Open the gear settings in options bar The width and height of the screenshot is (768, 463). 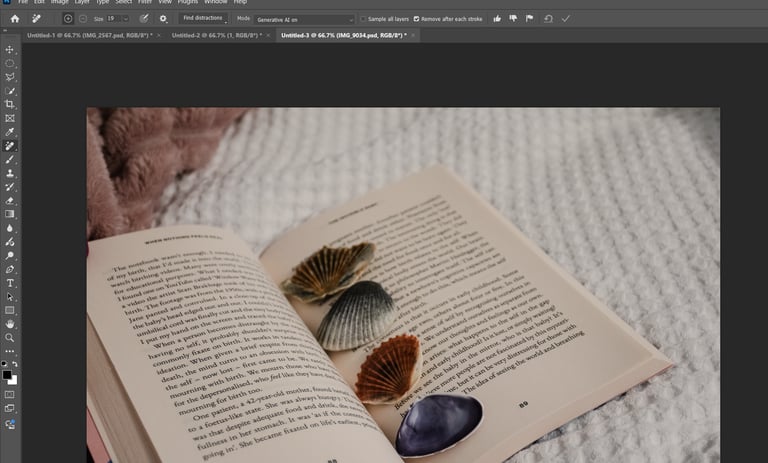coord(163,19)
